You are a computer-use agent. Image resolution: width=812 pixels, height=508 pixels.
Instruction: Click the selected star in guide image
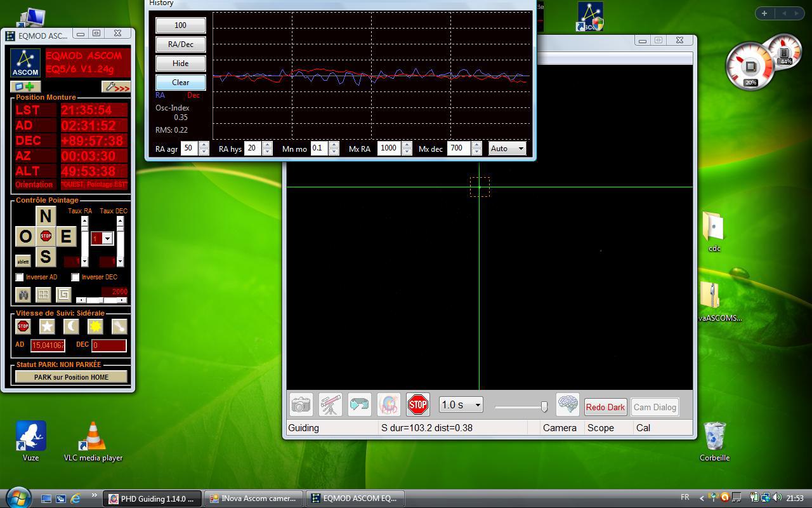[x=480, y=187]
